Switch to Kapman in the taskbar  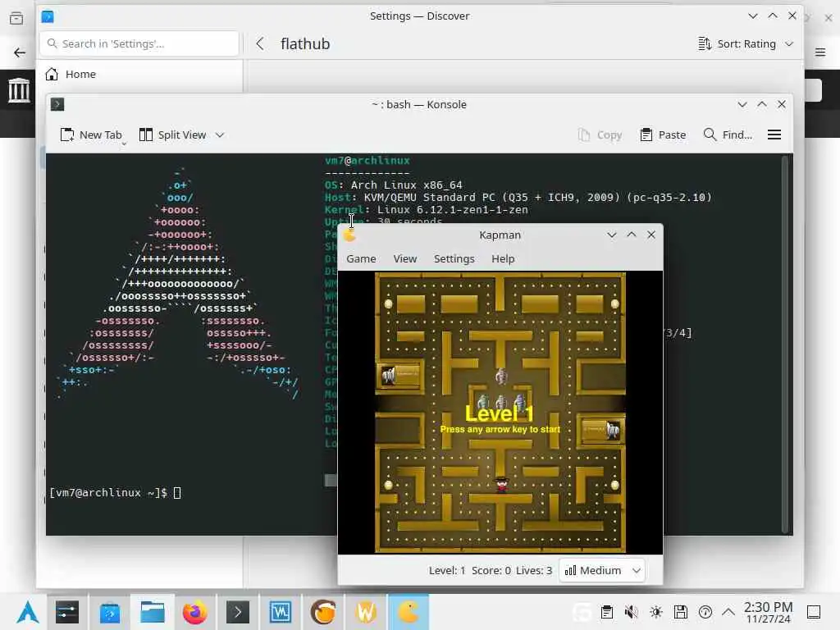pyautogui.click(x=409, y=612)
